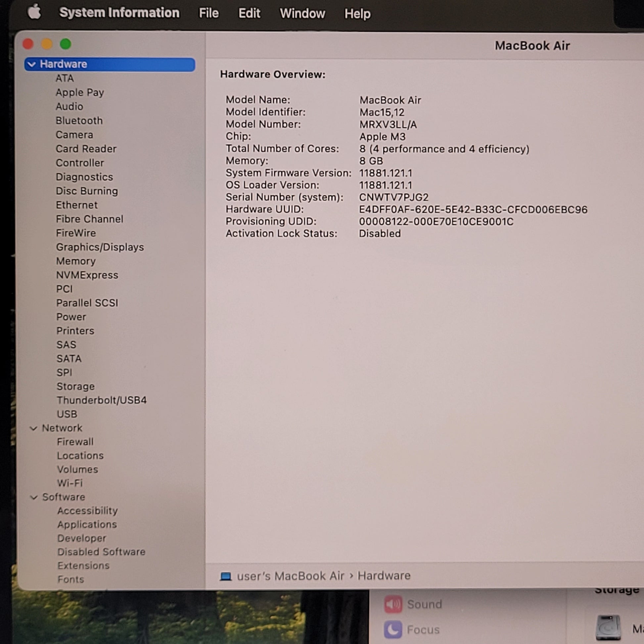Select Memory in the sidebar list
This screenshot has height=644, width=644.
pos(76,261)
